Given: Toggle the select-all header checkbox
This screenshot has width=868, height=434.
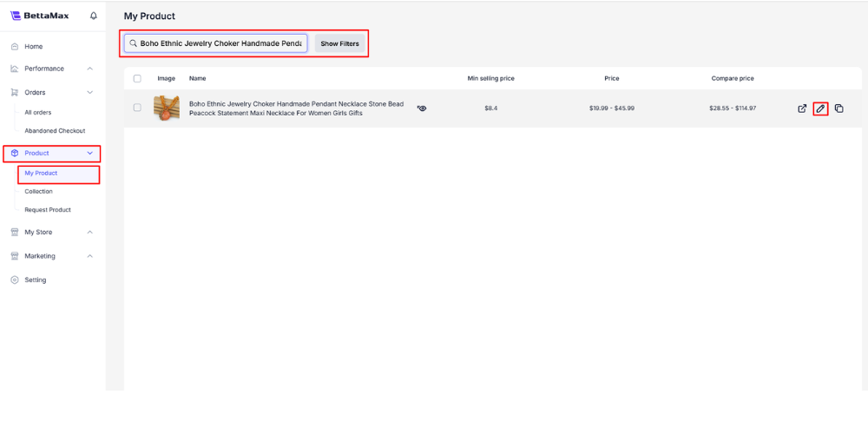Looking at the screenshot, I should [x=137, y=78].
